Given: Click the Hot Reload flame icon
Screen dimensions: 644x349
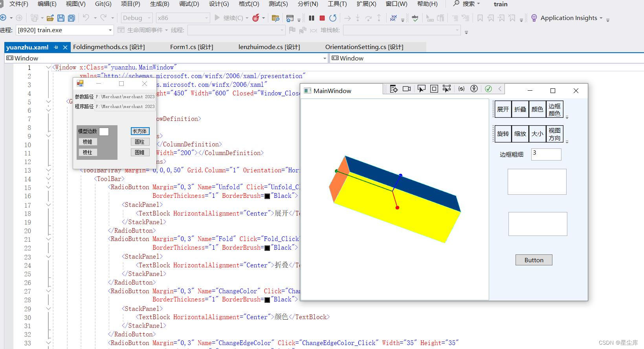Looking at the screenshot, I should [x=256, y=18].
